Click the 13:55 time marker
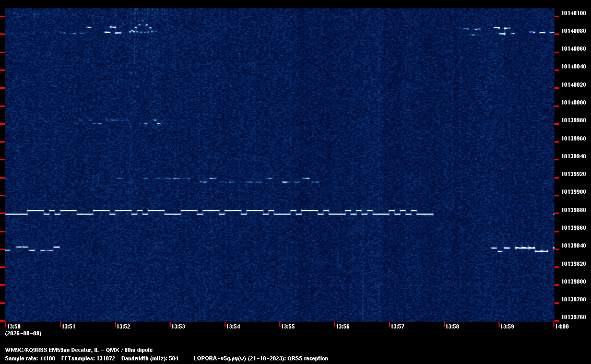The image size is (591, 364). pos(288,326)
